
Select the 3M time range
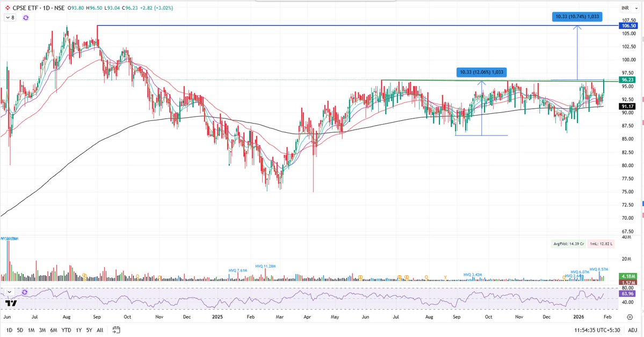tap(42, 330)
